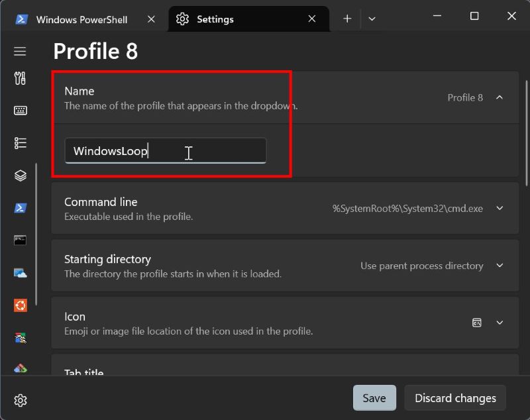Expand the Icon setting
This screenshot has width=530, height=420.
point(500,323)
